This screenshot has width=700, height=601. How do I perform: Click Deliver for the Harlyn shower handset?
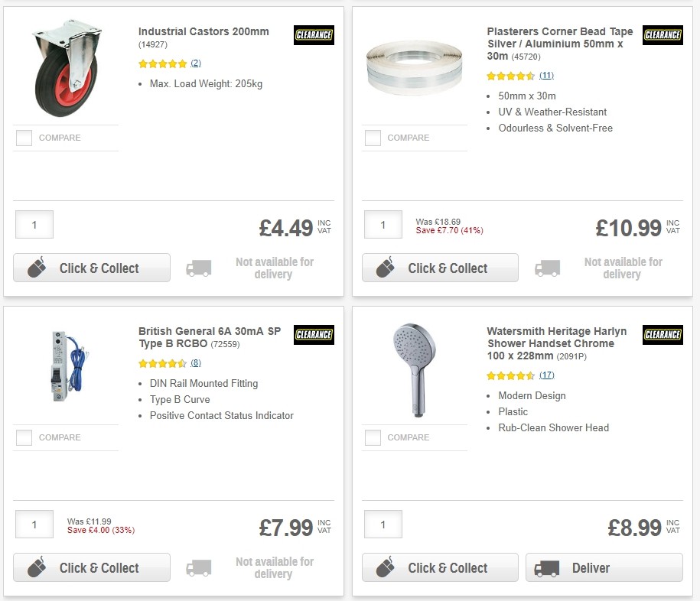604,568
